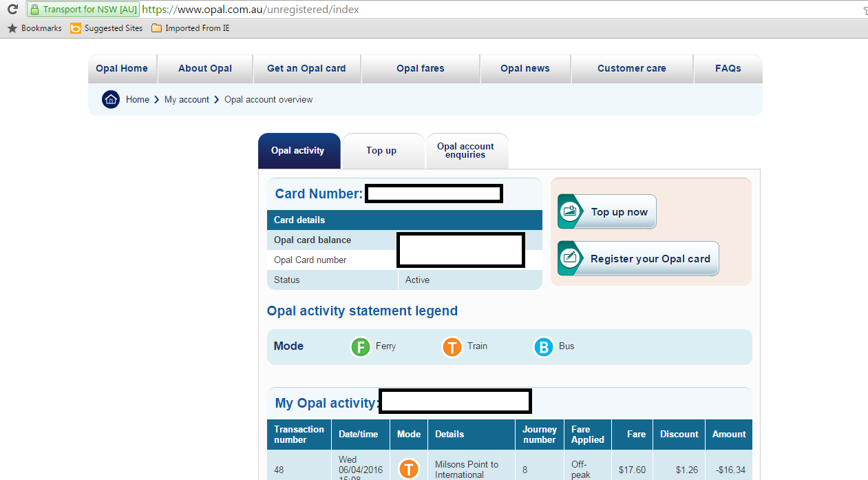Image resolution: width=868 pixels, height=480 pixels.
Task: Click Fare Applied column header
Action: click(x=588, y=435)
